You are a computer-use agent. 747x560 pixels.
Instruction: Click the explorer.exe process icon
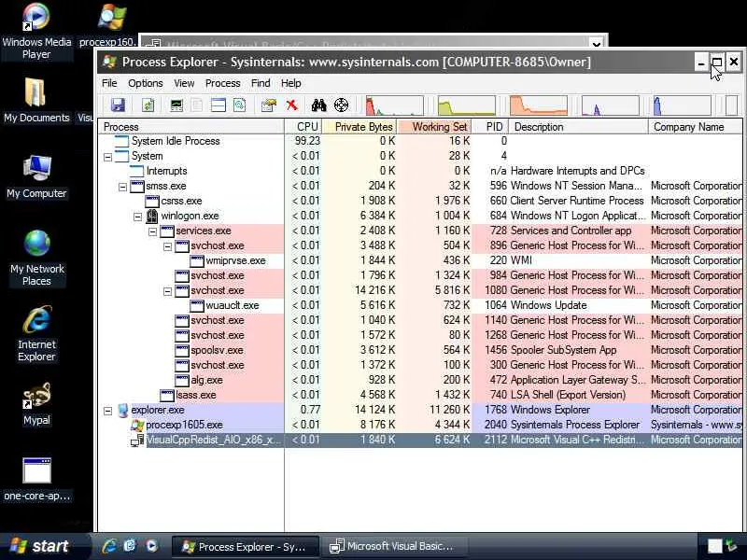click(x=122, y=410)
